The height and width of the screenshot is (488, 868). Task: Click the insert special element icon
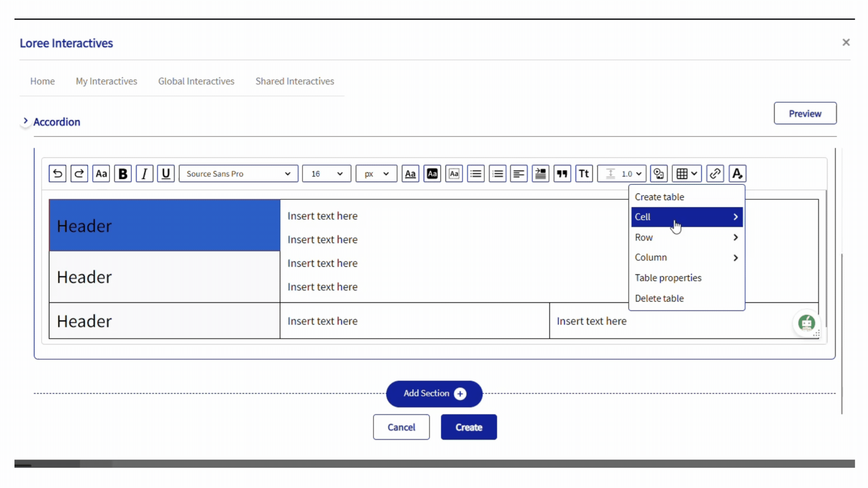point(659,174)
